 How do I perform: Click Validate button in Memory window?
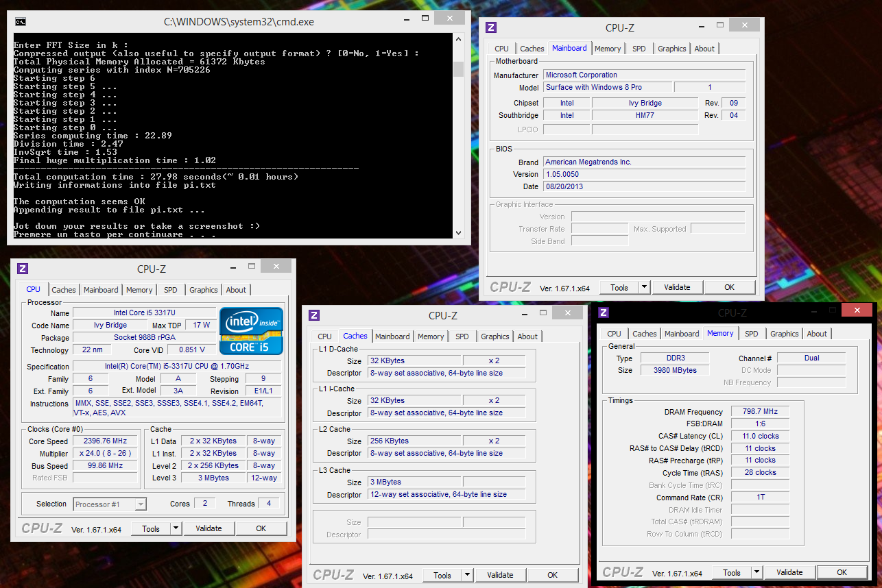click(789, 572)
